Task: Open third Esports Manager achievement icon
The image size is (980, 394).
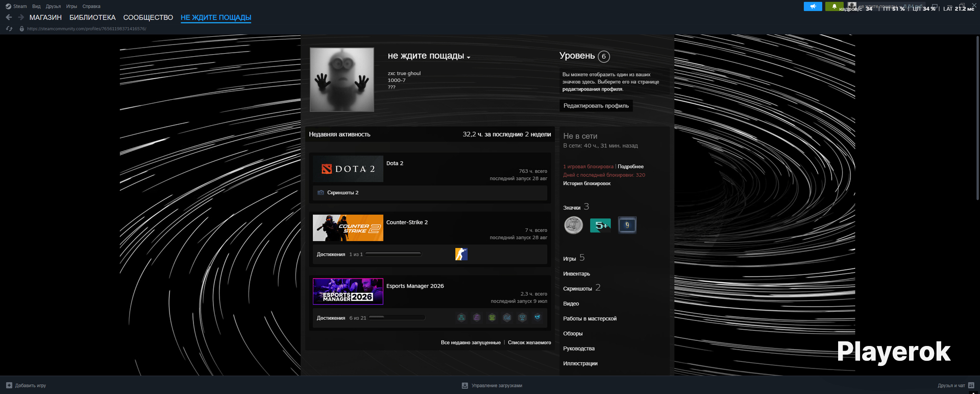Action: pyautogui.click(x=492, y=317)
